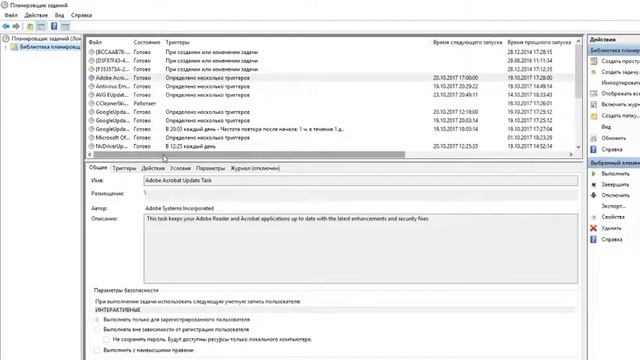This screenshot has width=640, height=360.
Task: Click the clock icon of Adobe Acro... task
Action: (91, 78)
